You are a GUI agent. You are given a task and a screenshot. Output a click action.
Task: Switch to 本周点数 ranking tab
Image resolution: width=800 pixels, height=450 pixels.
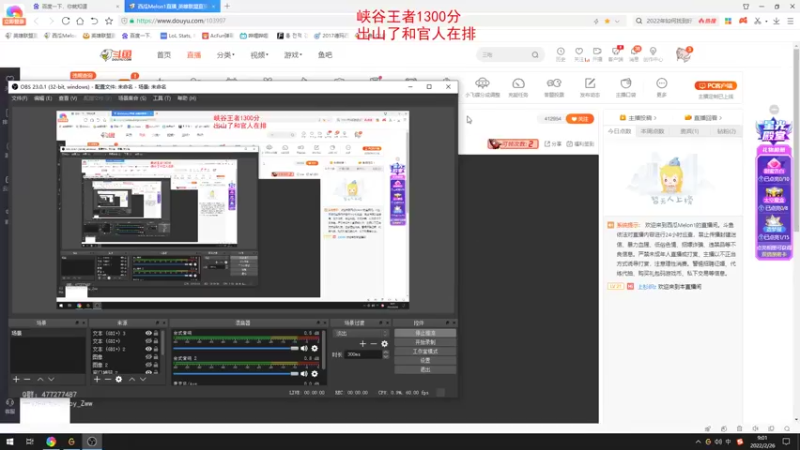coord(652,131)
